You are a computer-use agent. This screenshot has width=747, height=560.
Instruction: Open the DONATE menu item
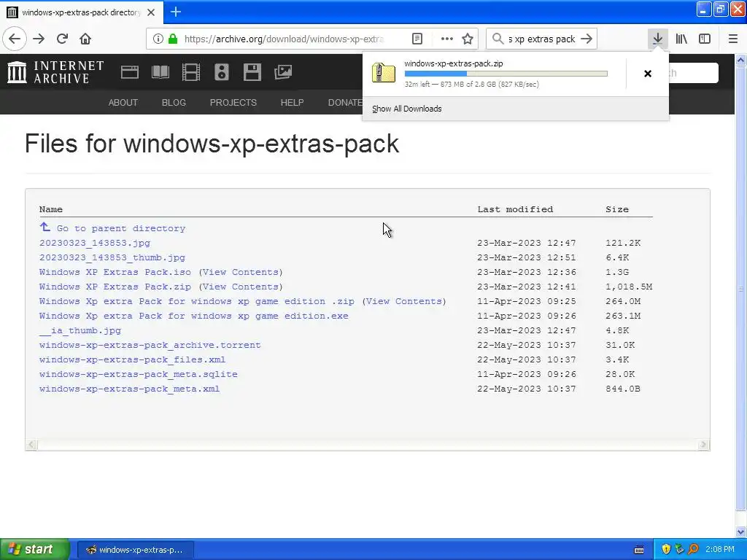coord(345,102)
